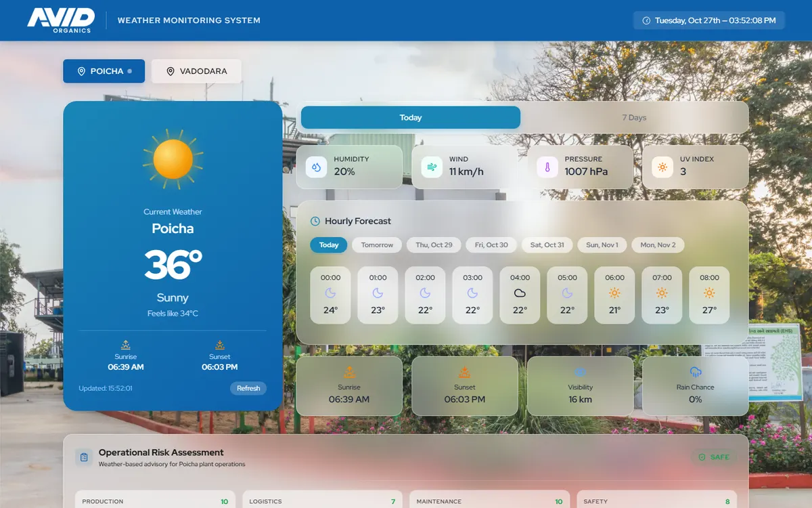Click the location pin icon in POICHA tab
This screenshot has width=812, height=508.
click(x=81, y=71)
